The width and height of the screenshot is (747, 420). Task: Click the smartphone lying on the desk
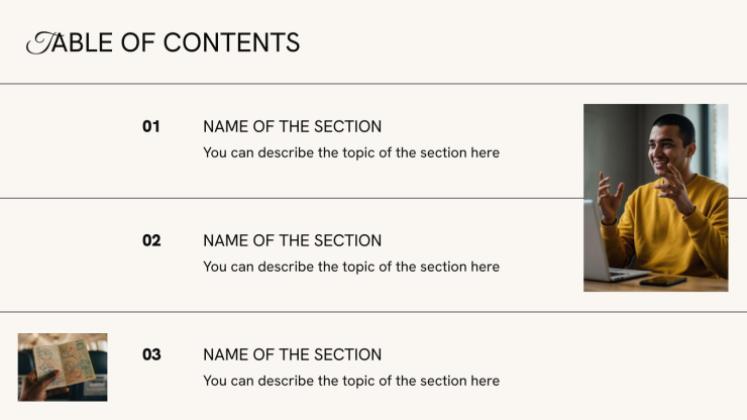pos(663,281)
